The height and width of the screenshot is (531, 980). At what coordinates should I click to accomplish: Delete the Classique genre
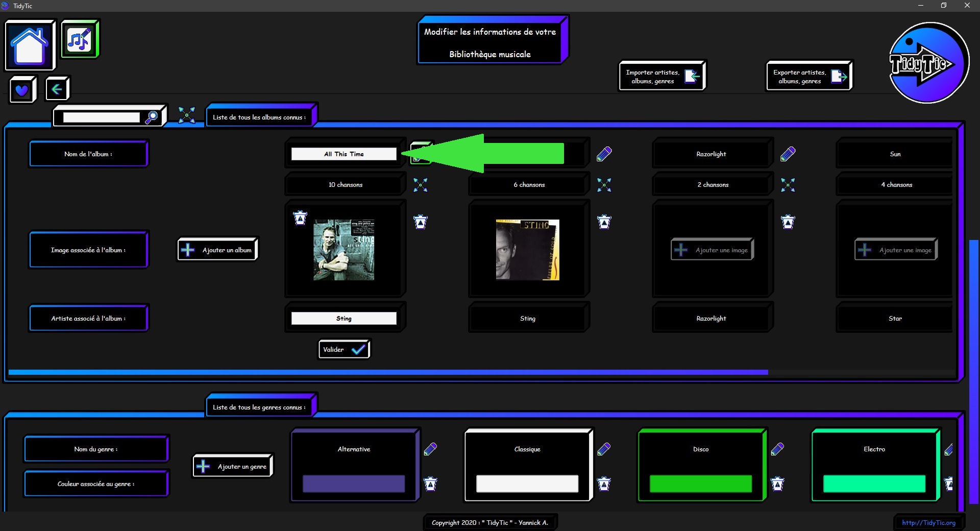click(604, 484)
